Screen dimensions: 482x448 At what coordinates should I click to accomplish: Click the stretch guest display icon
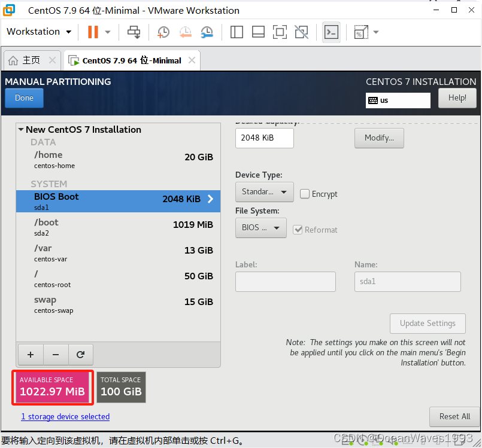click(x=361, y=32)
